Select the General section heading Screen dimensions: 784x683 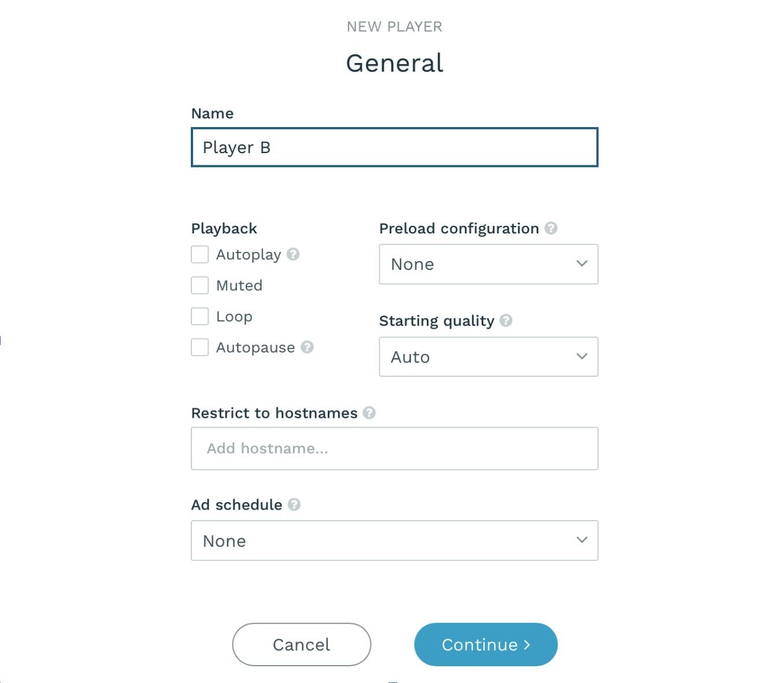[394, 62]
